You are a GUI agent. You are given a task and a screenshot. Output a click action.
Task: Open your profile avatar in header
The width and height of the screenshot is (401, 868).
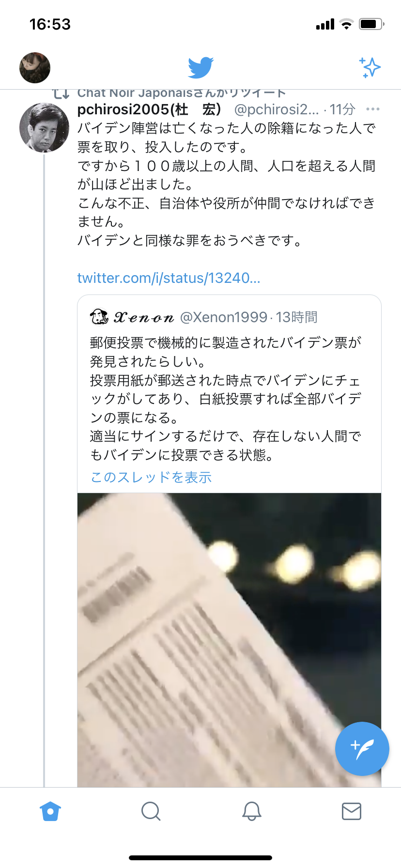[35, 68]
